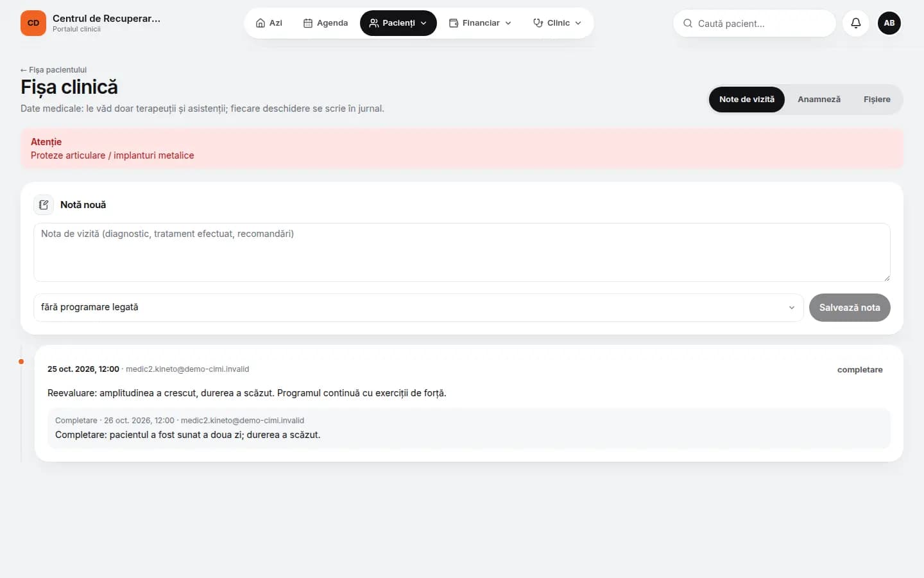Viewport: 924px width, 578px height.
Task: Click the text area corner grip
Action: coord(886,277)
